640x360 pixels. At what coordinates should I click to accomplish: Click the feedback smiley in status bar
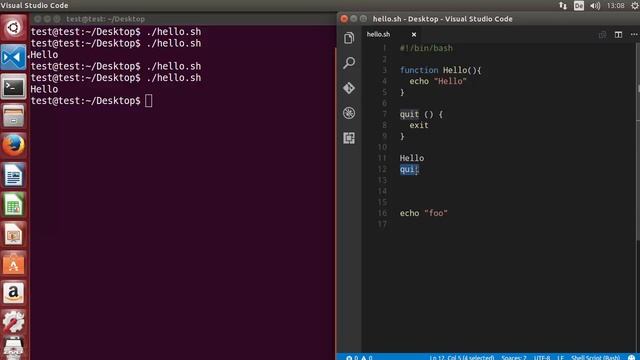tap(632, 357)
